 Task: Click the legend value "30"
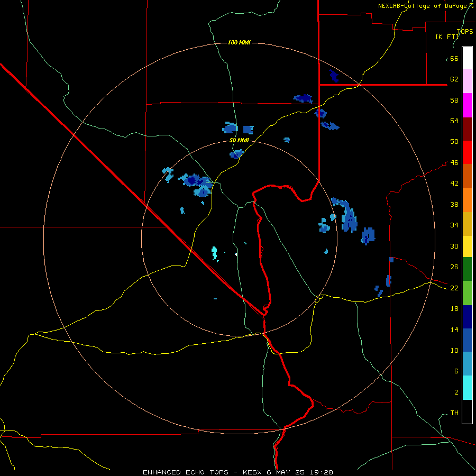click(454, 246)
